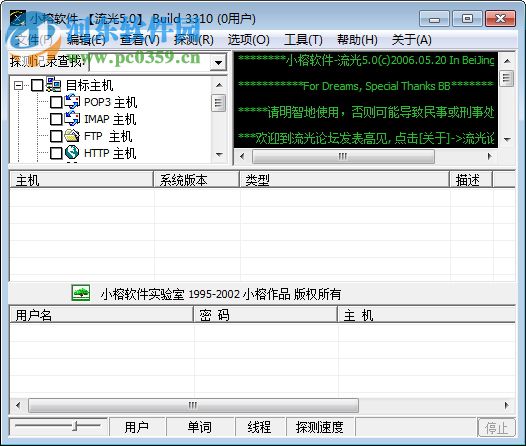
Task: Click the FTP 主机 folder icon
Action: 72,136
